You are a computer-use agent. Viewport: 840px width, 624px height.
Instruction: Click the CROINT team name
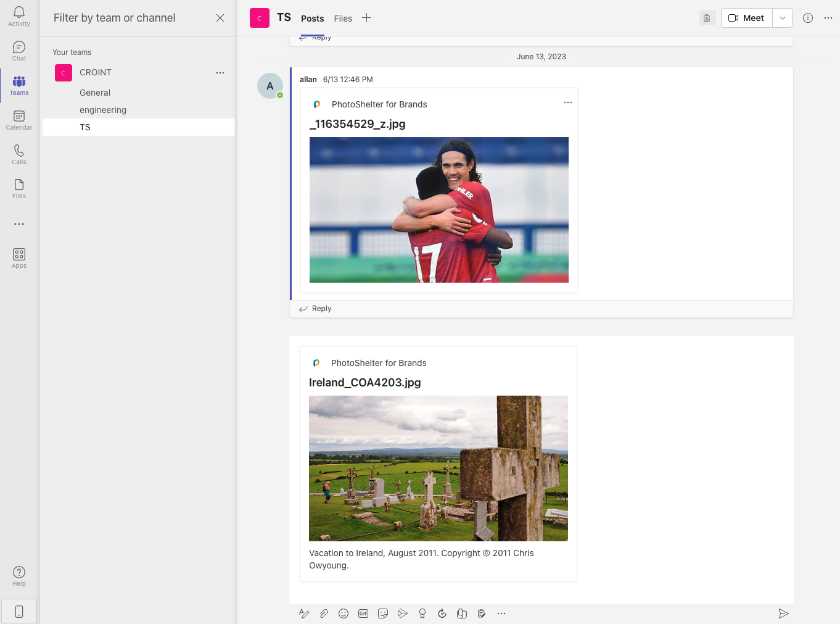(96, 72)
